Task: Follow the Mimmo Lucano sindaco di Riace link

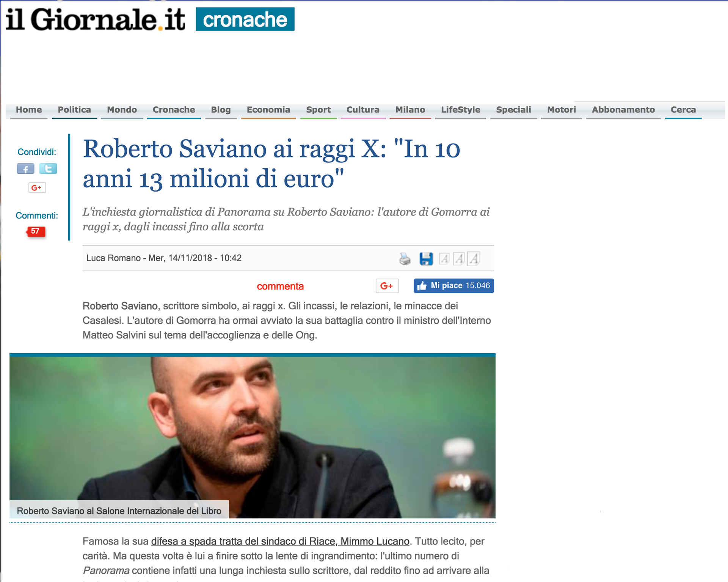Action: [280, 541]
